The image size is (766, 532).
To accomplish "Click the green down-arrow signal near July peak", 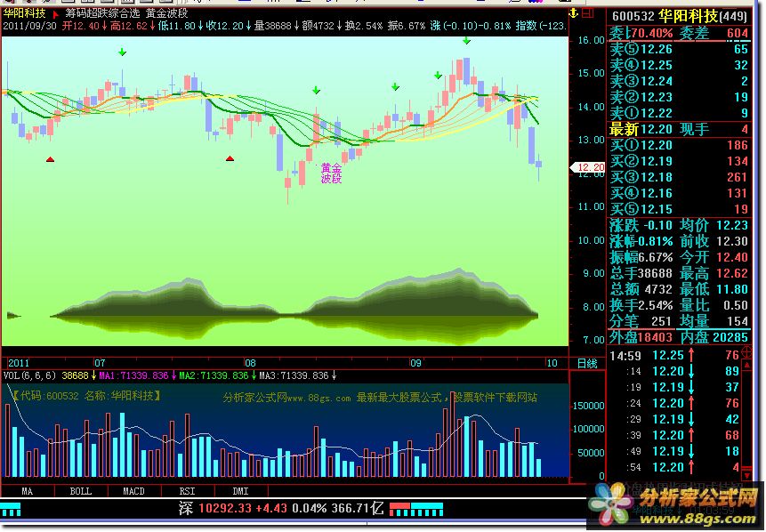I will tap(122, 52).
